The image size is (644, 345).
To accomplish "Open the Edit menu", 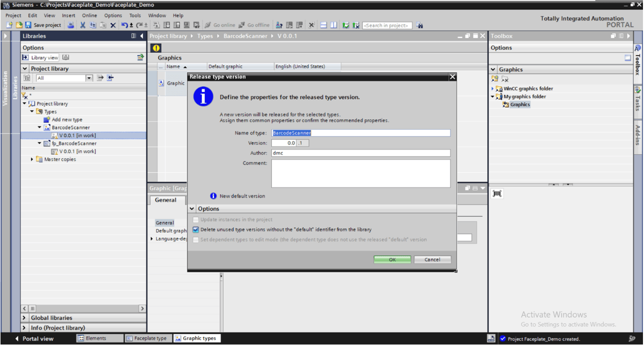I will pos(32,15).
